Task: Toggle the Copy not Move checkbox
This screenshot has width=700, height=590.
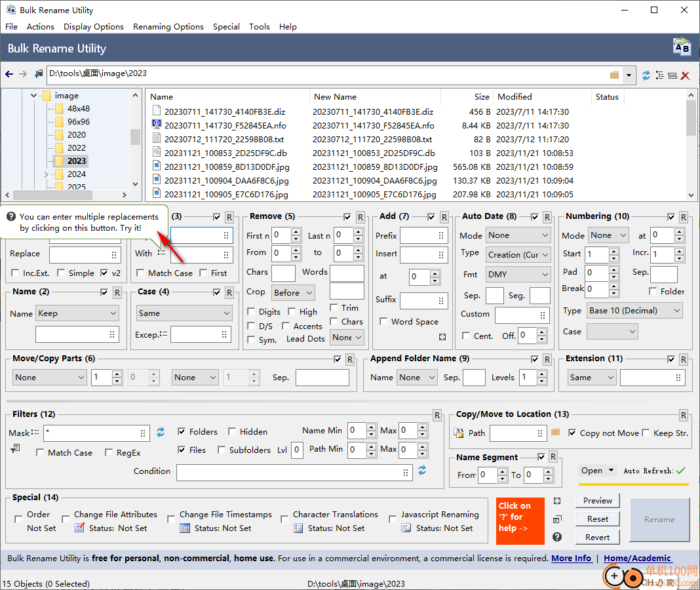Action: (x=572, y=433)
